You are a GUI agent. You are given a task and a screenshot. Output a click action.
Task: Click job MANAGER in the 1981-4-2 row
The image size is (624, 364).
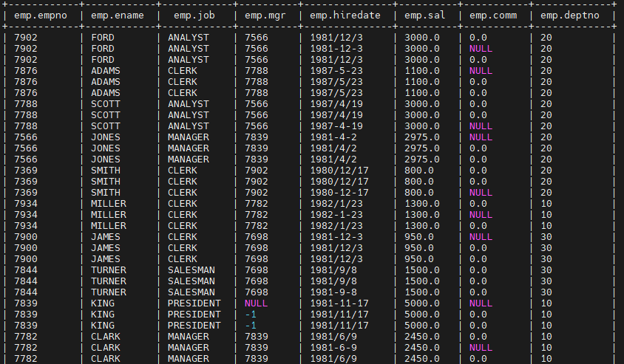pos(189,137)
